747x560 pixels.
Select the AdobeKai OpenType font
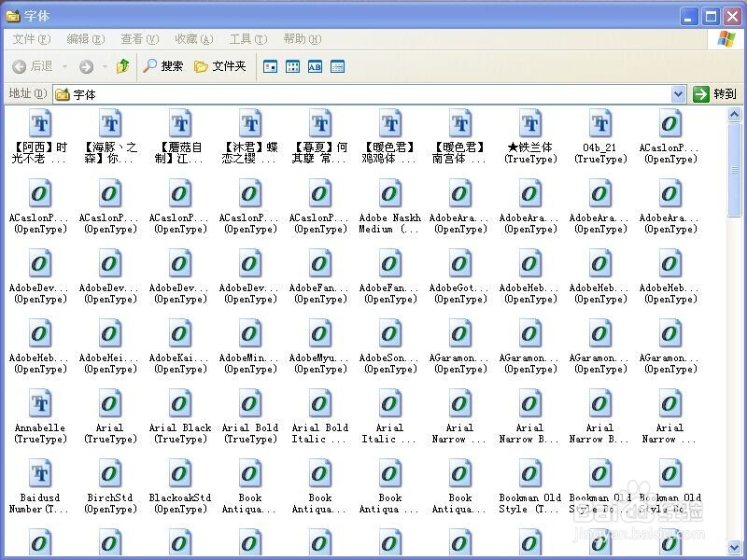180,346
